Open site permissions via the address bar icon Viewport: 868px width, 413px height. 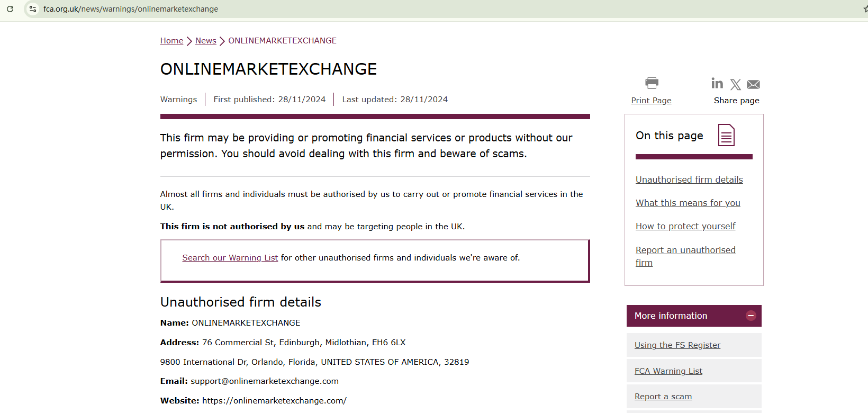coord(33,8)
